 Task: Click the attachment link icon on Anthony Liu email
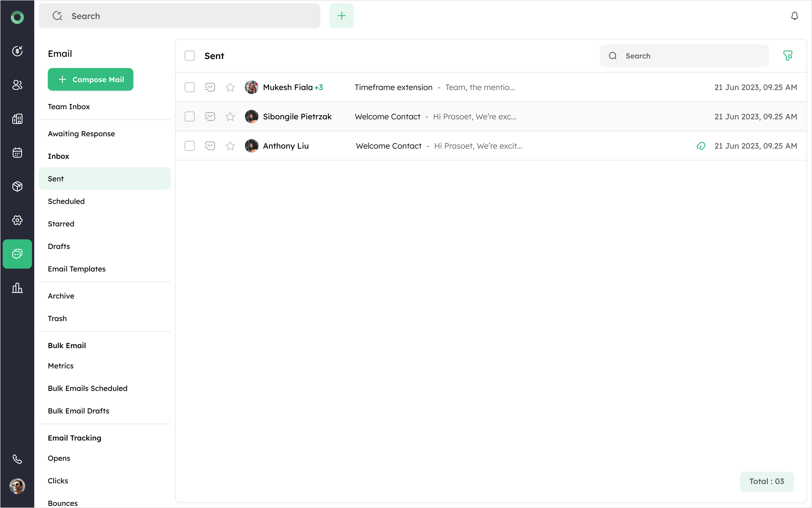click(x=701, y=146)
